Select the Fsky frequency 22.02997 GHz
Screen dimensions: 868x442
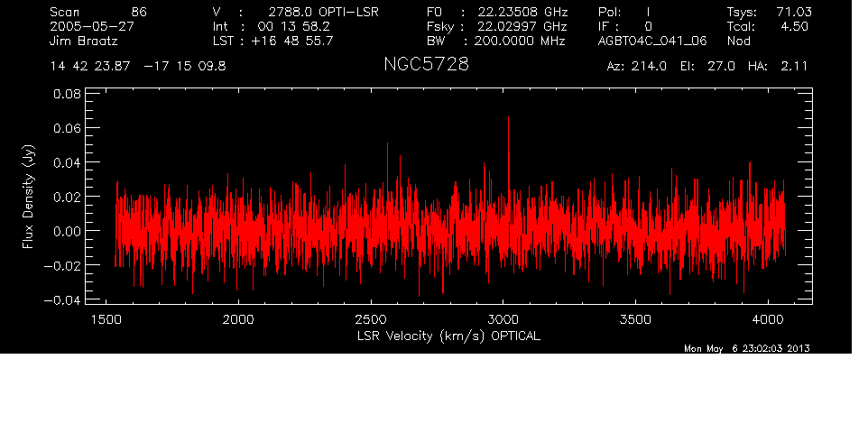pos(521,26)
